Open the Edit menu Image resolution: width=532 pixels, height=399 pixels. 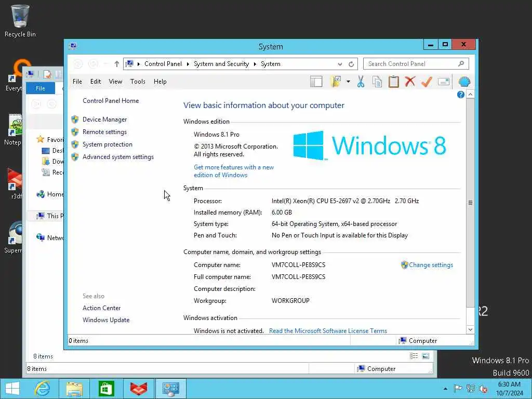[x=96, y=82]
